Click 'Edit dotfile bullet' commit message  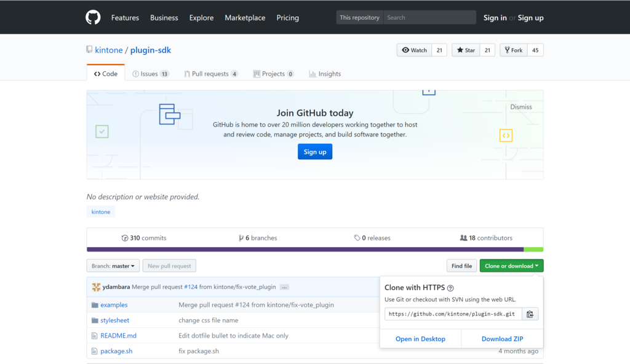(233, 336)
